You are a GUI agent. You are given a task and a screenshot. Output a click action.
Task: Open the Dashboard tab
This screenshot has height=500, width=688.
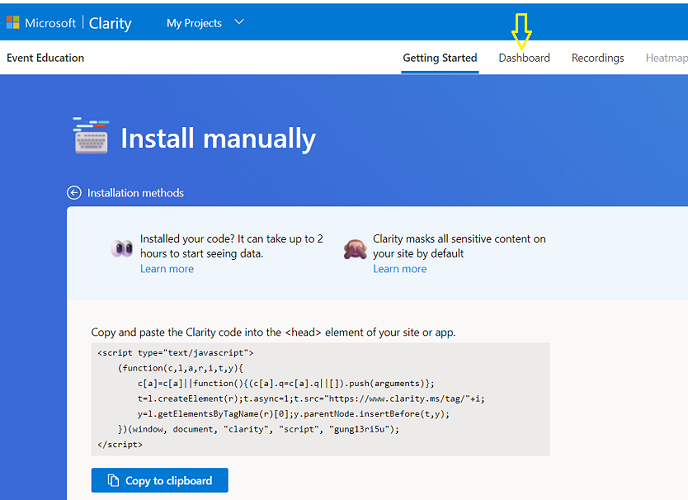click(x=524, y=58)
